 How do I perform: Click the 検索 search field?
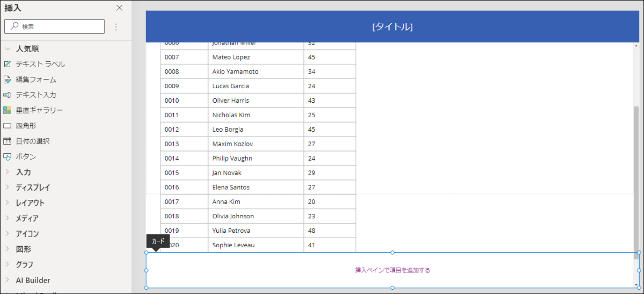(x=54, y=26)
